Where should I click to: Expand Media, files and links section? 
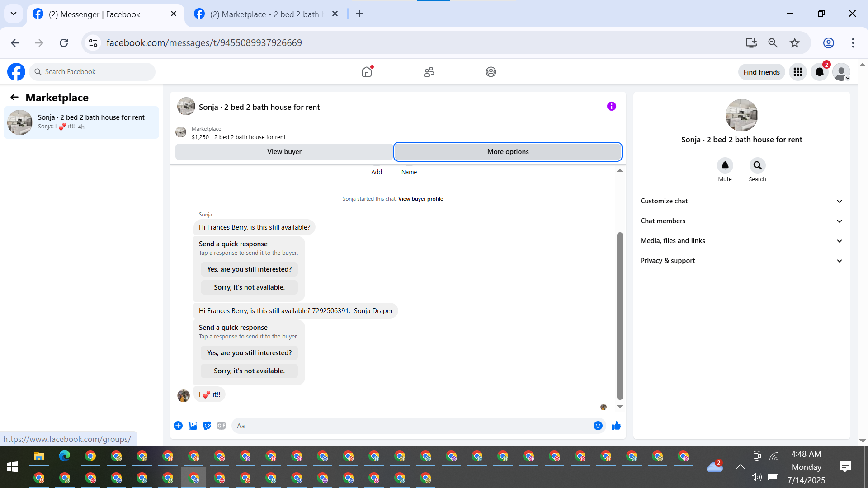point(741,241)
